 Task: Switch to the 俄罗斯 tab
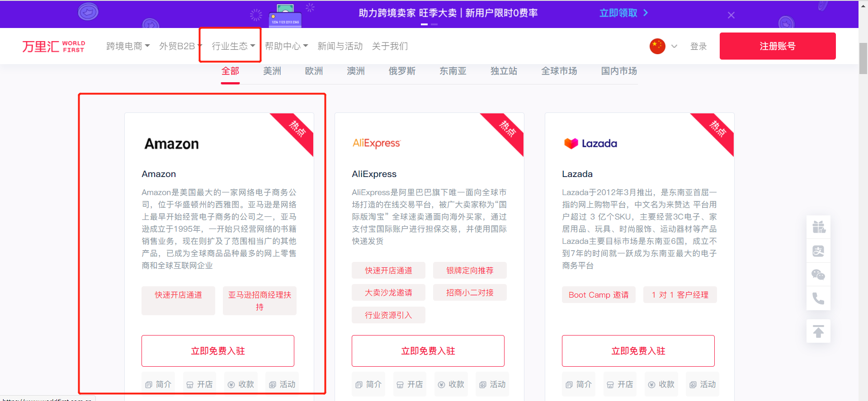pos(402,71)
